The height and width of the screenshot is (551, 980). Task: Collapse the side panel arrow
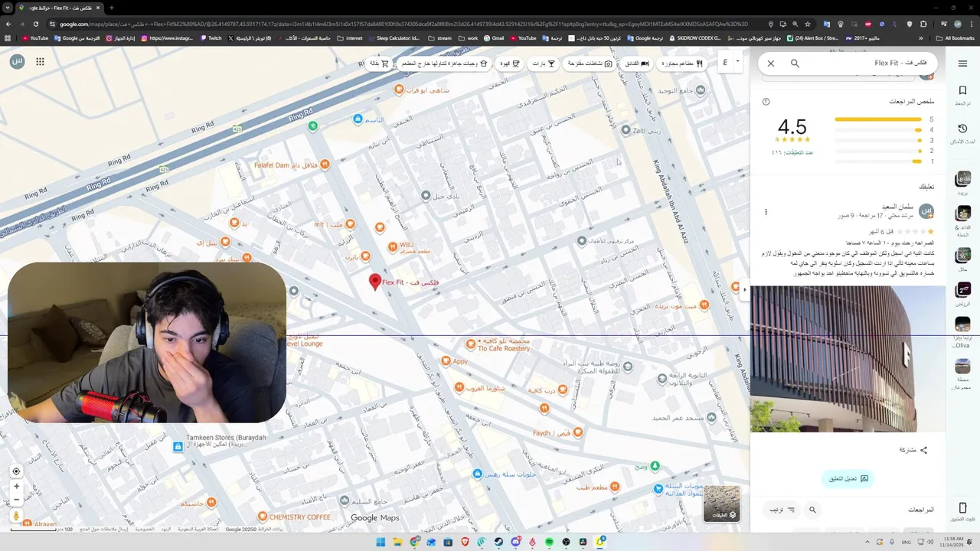[x=745, y=289]
